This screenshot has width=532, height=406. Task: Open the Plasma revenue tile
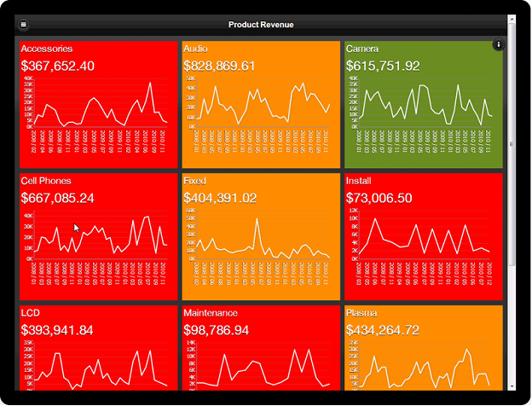[424, 348]
